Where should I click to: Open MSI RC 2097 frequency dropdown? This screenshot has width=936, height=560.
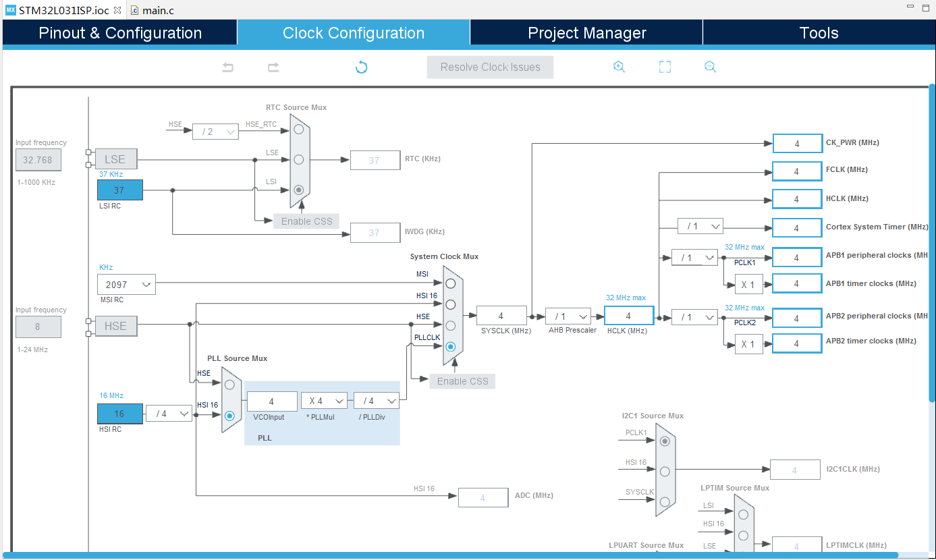pyautogui.click(x=126, y=285)
